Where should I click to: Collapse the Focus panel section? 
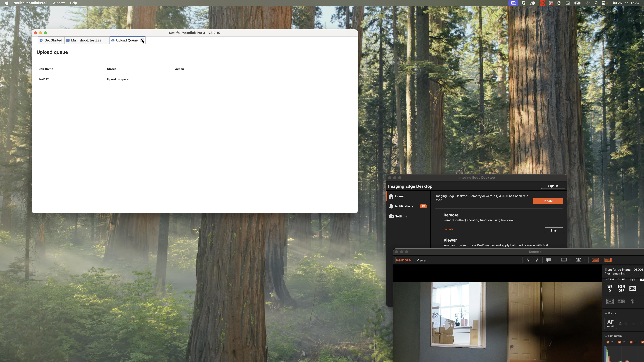click(606, 313)
